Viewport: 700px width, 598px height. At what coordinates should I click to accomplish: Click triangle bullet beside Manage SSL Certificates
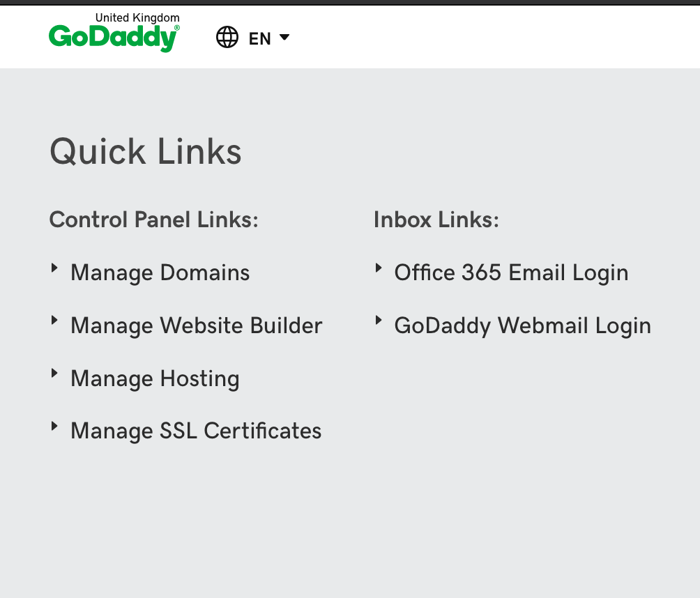(x=54, y=426)
